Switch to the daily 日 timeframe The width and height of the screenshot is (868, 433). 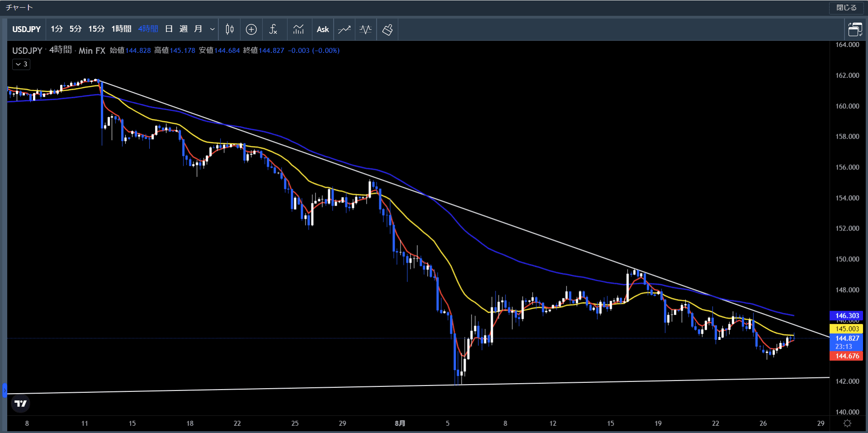[x=169, y=29]
